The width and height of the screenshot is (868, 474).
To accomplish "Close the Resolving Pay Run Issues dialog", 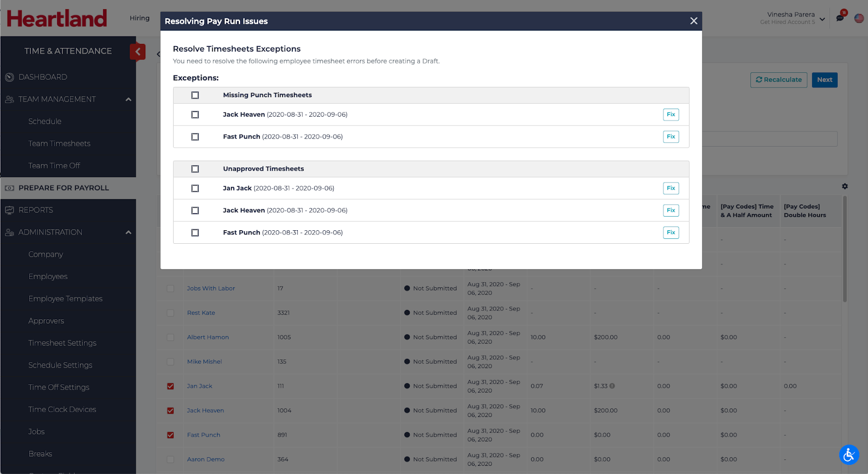I will (693, 21).
